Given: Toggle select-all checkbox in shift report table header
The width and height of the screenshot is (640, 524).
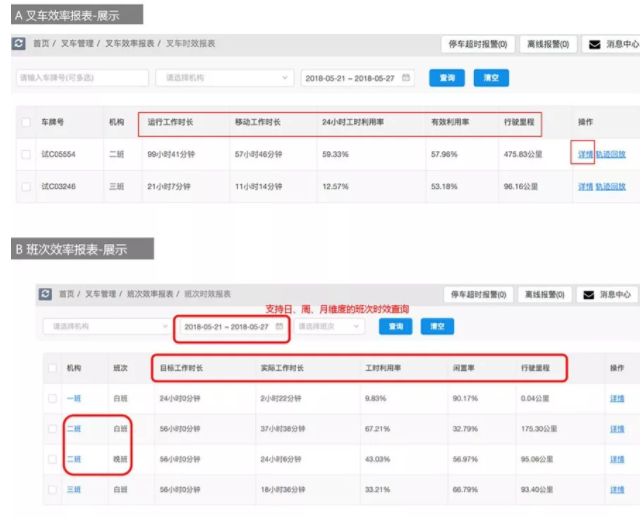Looking at the screenshot, I should tap(52, 368).
